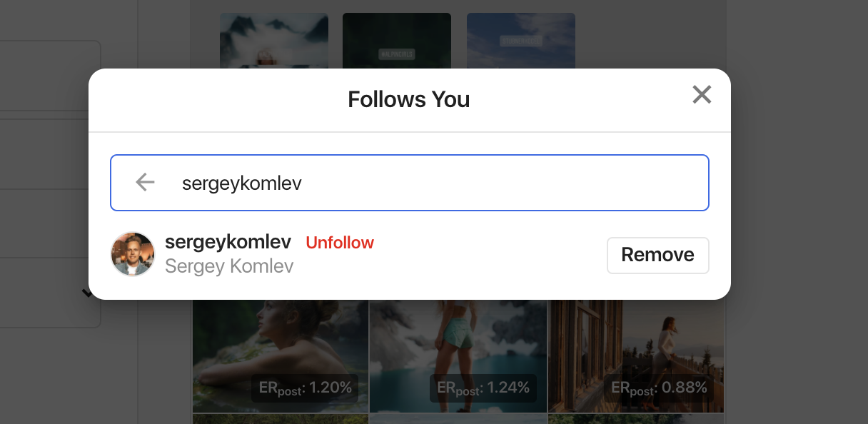Focus the follower search field
This screenshot has width=868, height=424.
click(428, 183)
